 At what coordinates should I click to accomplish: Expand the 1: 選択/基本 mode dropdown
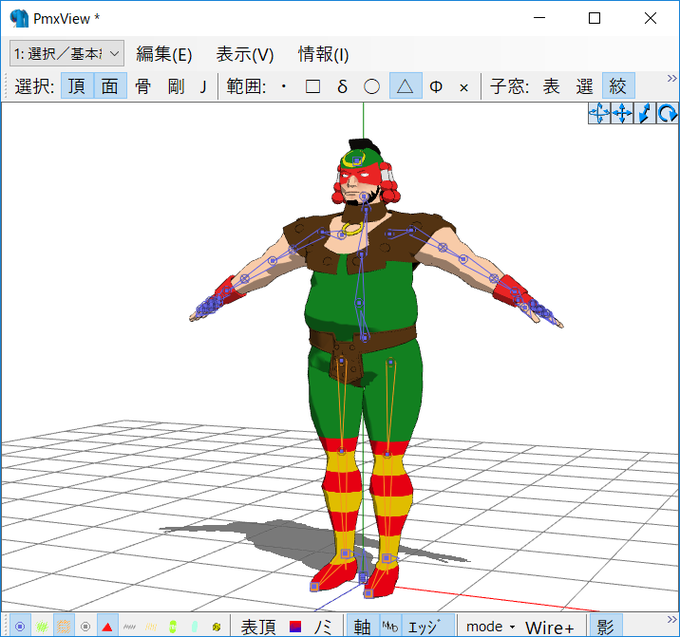click(x=67, y=54)
